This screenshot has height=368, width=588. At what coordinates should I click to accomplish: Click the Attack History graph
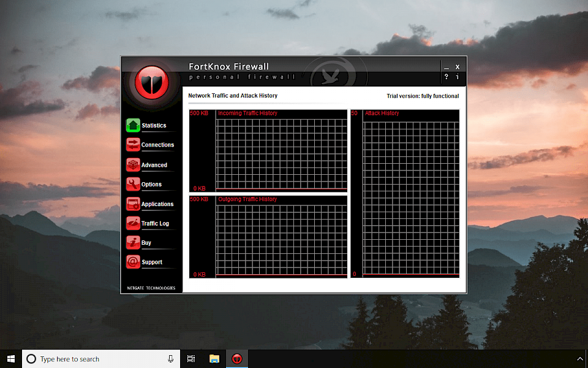coord(405,194)
